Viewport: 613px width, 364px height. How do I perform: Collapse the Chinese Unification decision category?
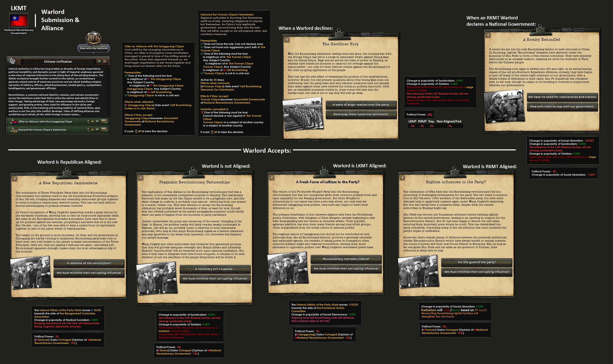(105, 62)
